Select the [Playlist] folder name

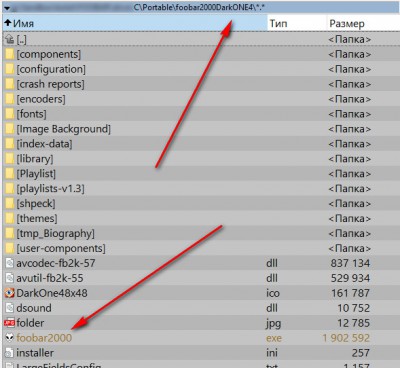coord(36,174)
